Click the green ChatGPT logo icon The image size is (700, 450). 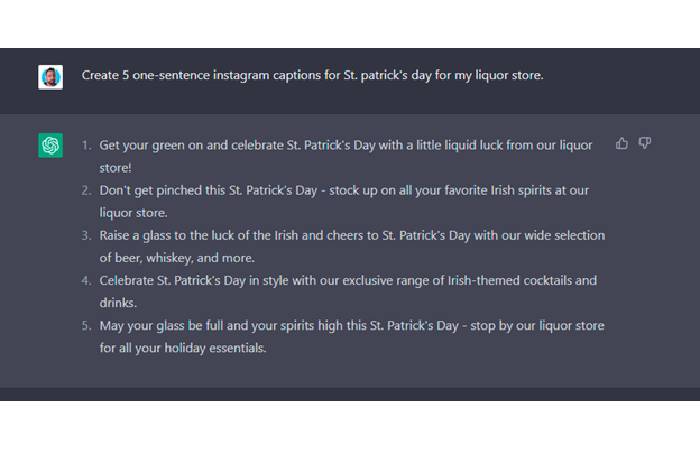tap(50, 145)
